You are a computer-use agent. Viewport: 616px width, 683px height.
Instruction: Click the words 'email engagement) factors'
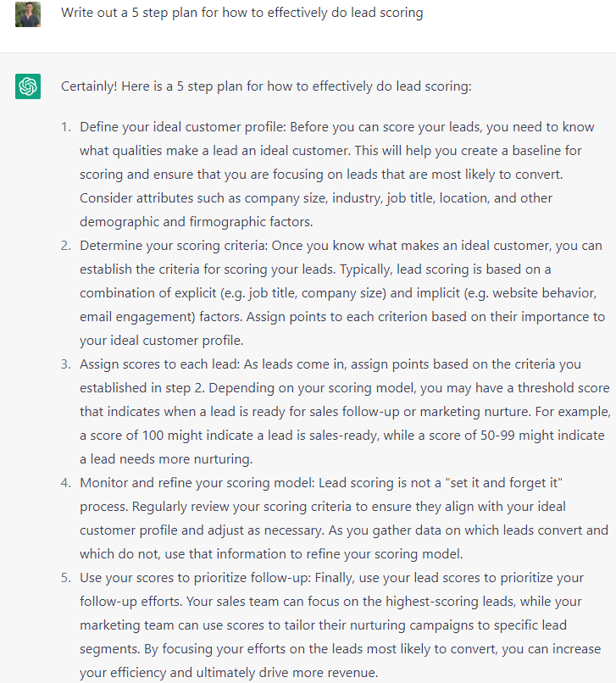(161, 317)
